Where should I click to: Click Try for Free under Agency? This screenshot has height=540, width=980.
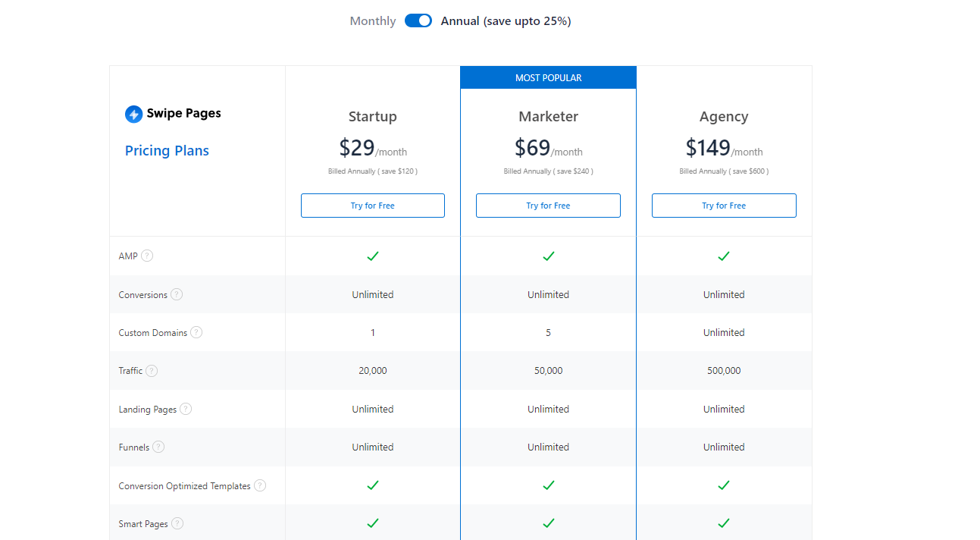[724, 206]
